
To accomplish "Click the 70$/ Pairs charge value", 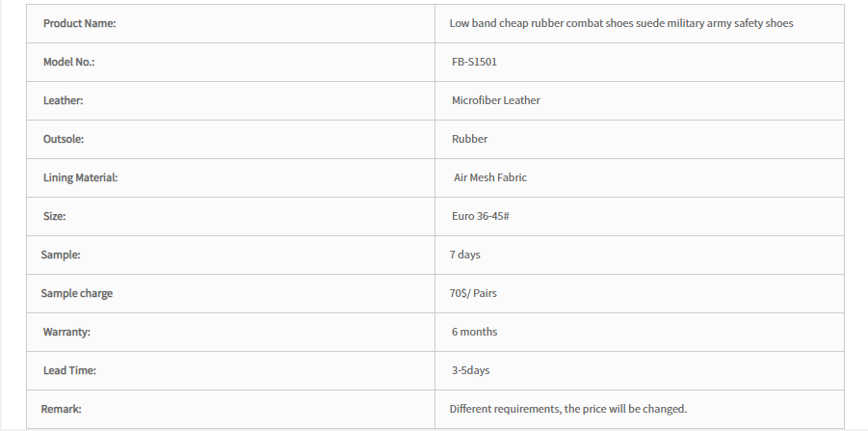I will [473, 293].
